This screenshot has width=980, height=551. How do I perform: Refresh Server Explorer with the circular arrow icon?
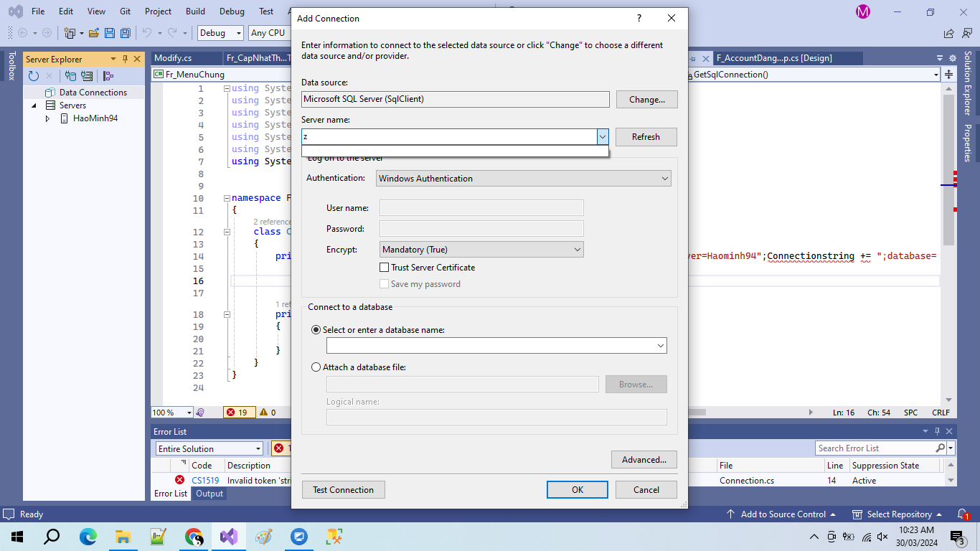pyautogui.click(x=34, y=76)
